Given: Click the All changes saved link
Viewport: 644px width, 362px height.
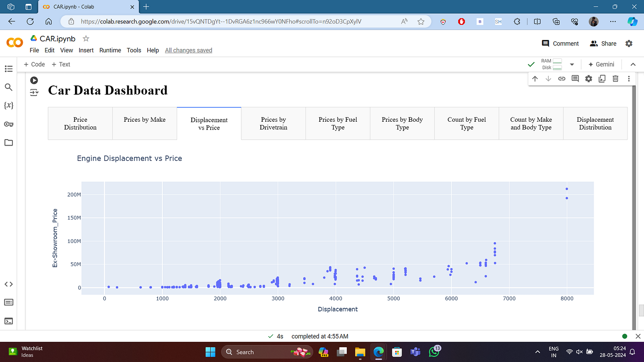Looking at the screenshot, I should 189,50.
